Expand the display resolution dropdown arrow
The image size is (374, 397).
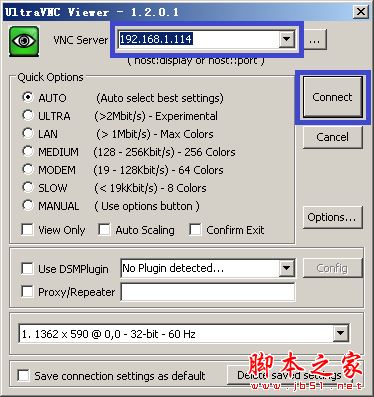pos(341,333)
